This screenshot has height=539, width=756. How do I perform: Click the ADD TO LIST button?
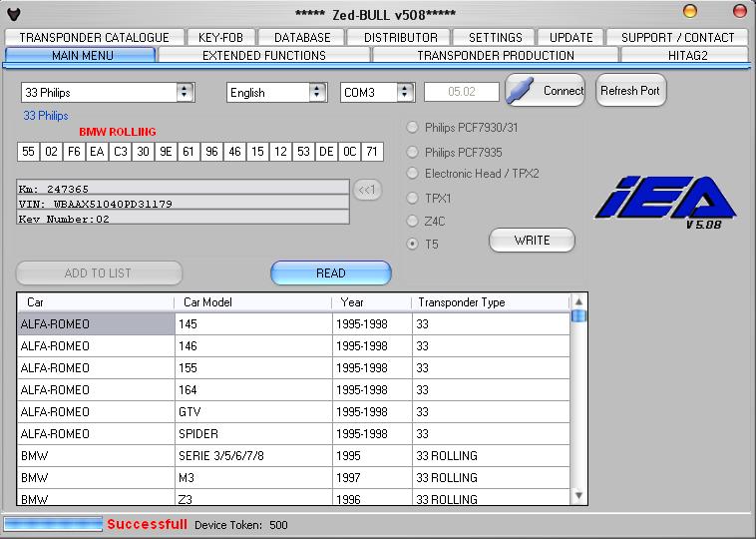pyautogui.click(x=100, y=273)
